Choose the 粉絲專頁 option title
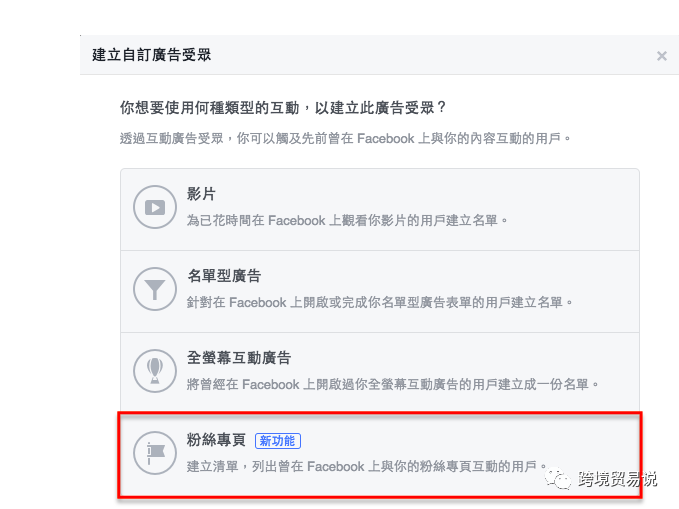Screen dimensions: 679x509 pyautogui.click(x=216, y=440)
